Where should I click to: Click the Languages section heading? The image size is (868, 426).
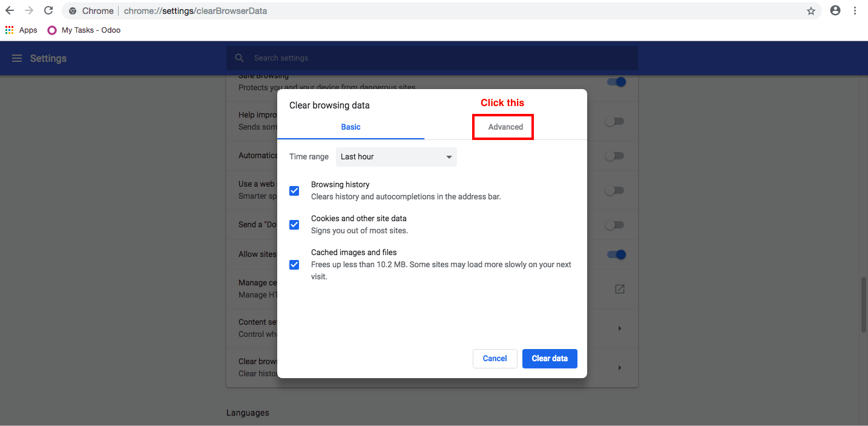coord(248,413)
